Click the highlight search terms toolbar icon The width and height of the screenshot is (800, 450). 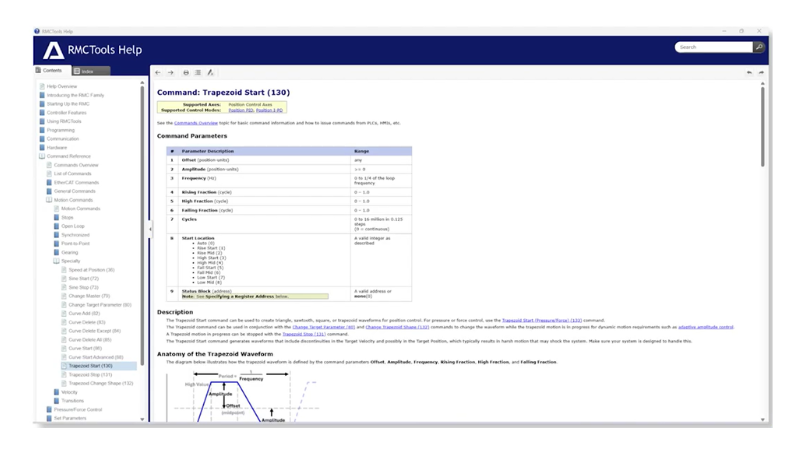[x=210, y=72]
